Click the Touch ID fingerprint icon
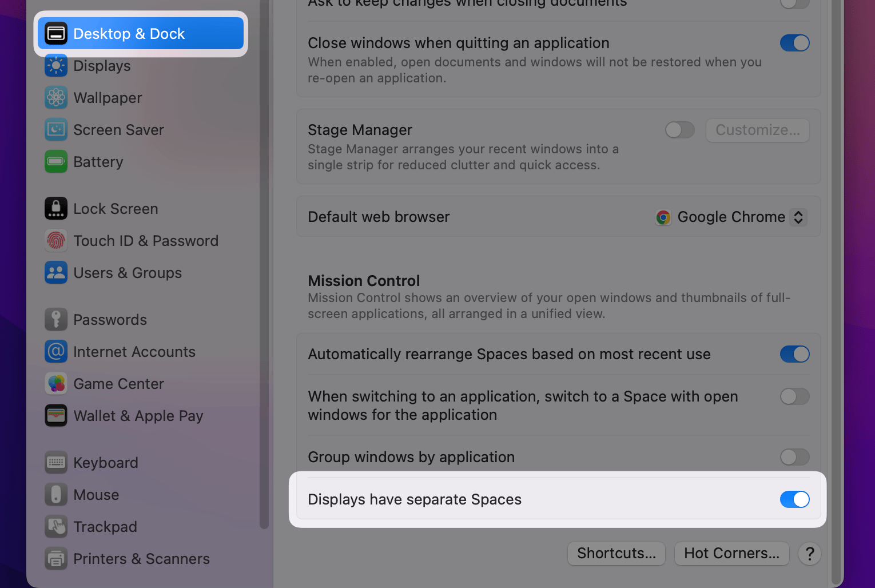The height and width of the screenshot is (588, 875). (x=56, y=241)
